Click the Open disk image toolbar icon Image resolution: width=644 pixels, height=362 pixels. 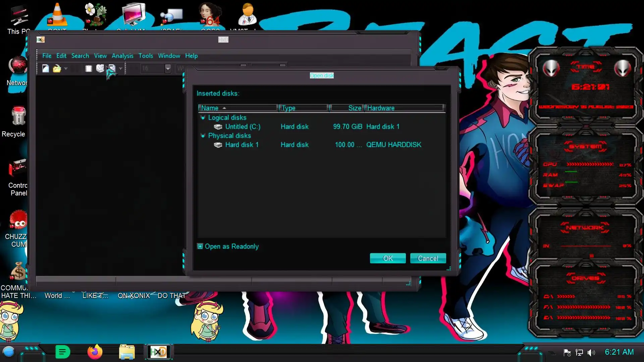tap(112, 69)
